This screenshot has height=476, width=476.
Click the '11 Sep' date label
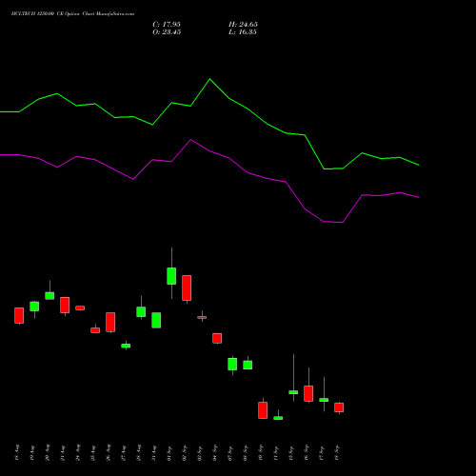coord(276,453)
